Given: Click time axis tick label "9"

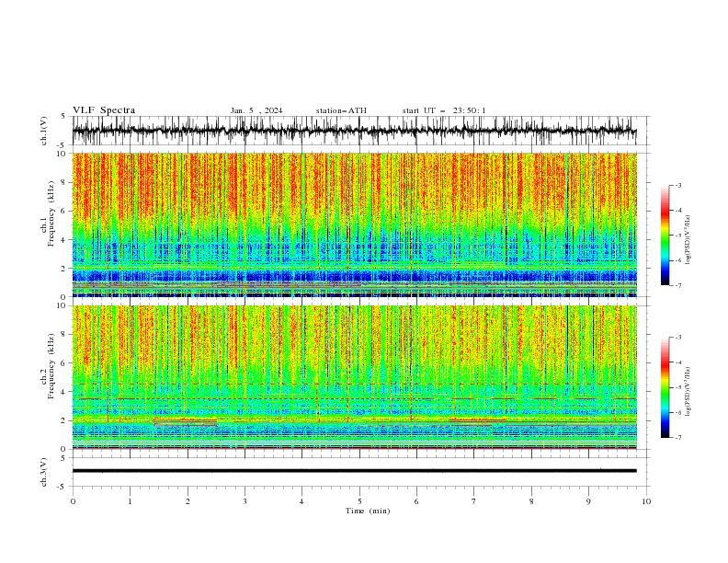Looking at the screenshot, I should tap(588, 501).
